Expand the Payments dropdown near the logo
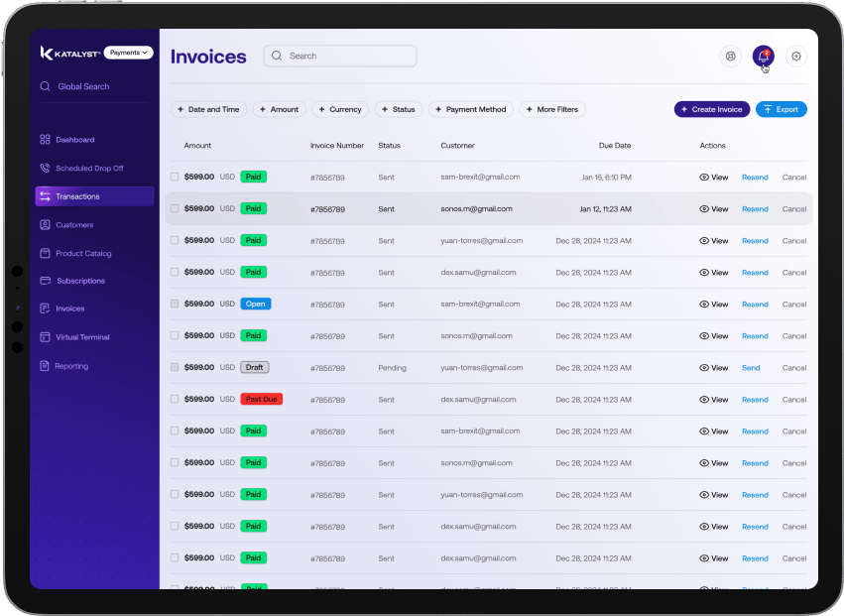This screenshot has height=616, width=844. pyautogui.click(x=128, y=53)
